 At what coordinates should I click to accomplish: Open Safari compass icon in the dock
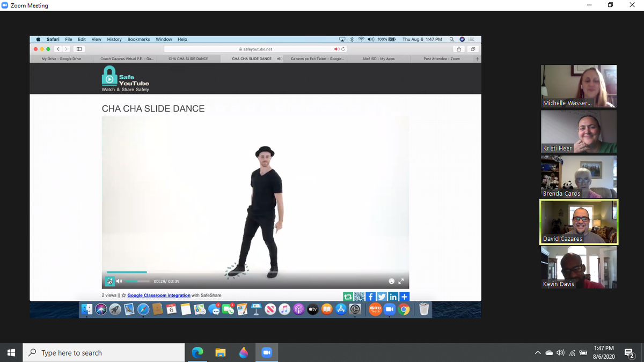pyautogui.click(x=143, y=309)
